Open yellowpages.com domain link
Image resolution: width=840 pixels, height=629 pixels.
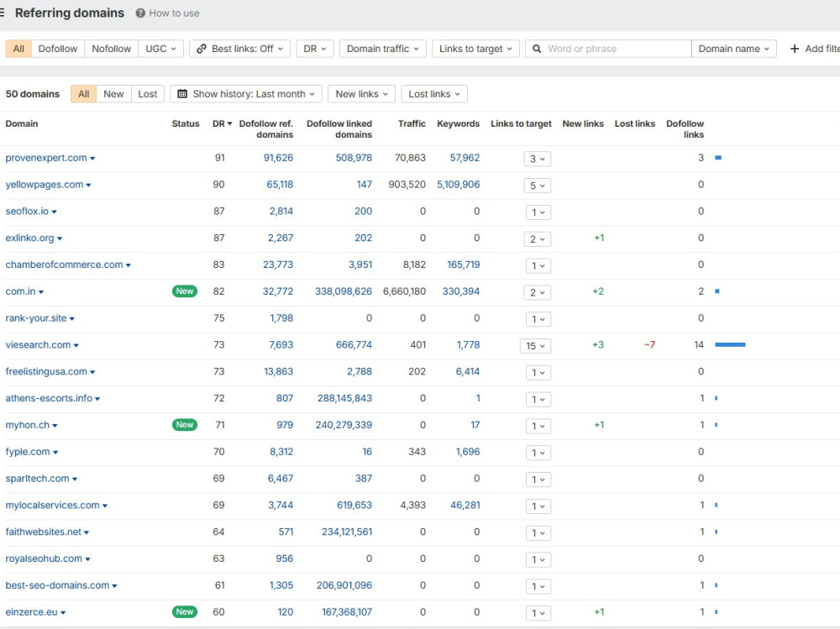45,184
